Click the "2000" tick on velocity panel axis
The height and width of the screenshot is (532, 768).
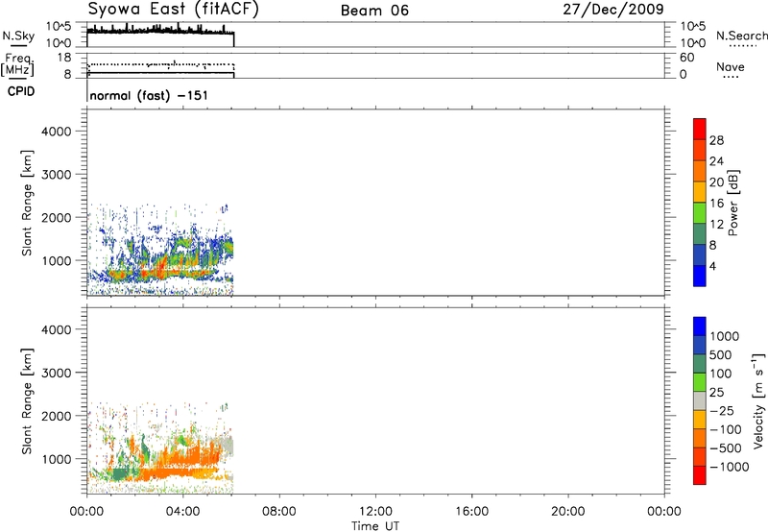pyautogui.click(x=57, y=416)
